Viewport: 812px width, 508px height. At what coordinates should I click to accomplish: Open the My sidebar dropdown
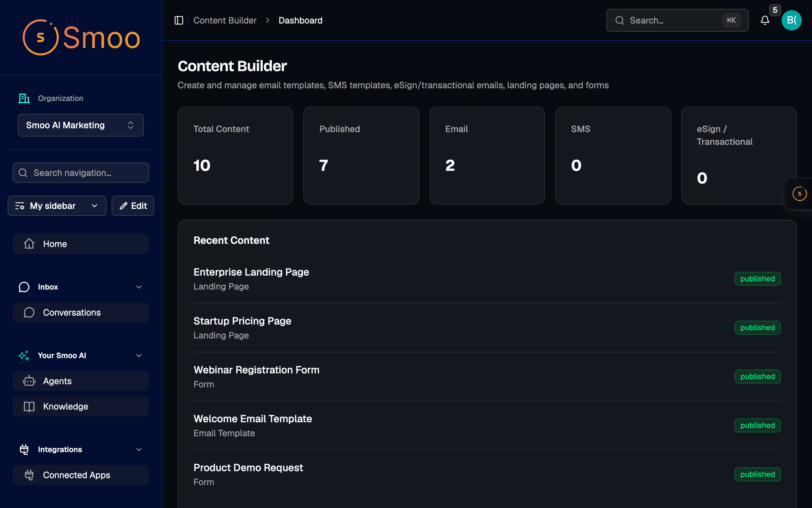[x=57, y=206]
